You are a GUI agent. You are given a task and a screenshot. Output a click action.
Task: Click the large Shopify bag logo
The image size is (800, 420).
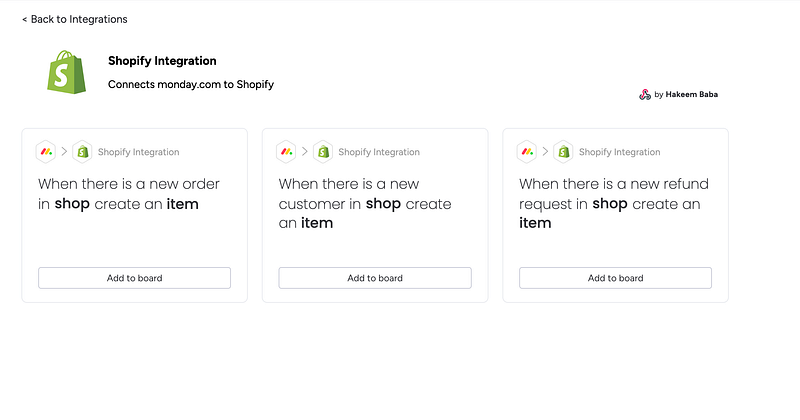tap(66, 72)
